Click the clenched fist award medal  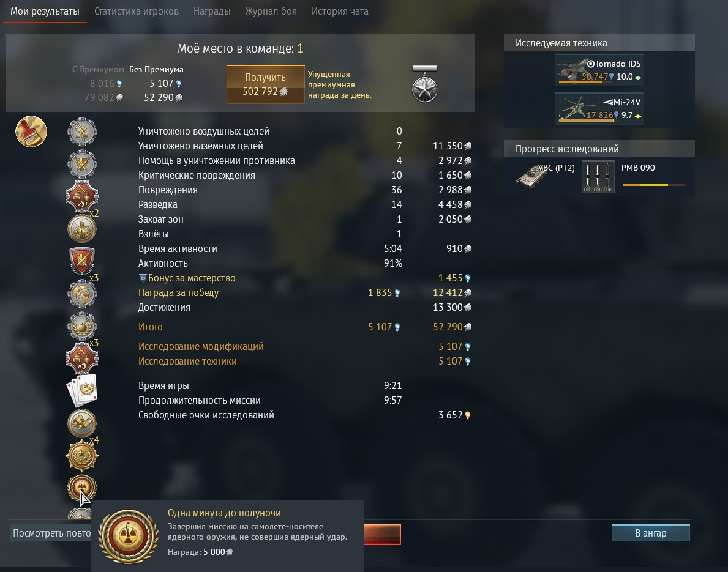click(82, 294)
